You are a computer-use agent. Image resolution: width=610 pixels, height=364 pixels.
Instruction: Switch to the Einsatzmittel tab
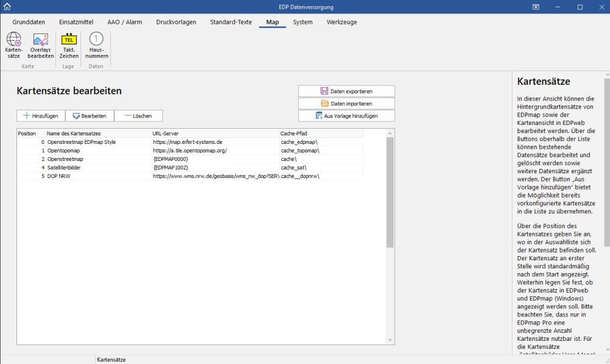click(x=76, y=22)
